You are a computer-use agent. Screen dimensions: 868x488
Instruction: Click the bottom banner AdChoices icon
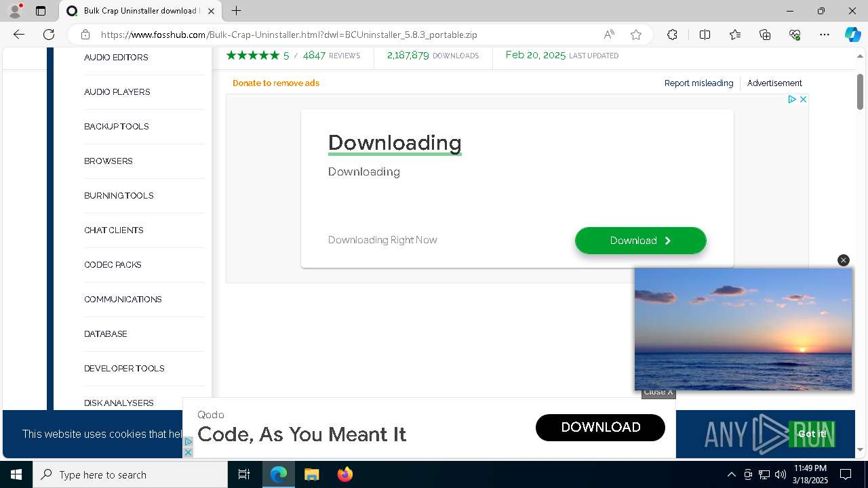(189, 442)
